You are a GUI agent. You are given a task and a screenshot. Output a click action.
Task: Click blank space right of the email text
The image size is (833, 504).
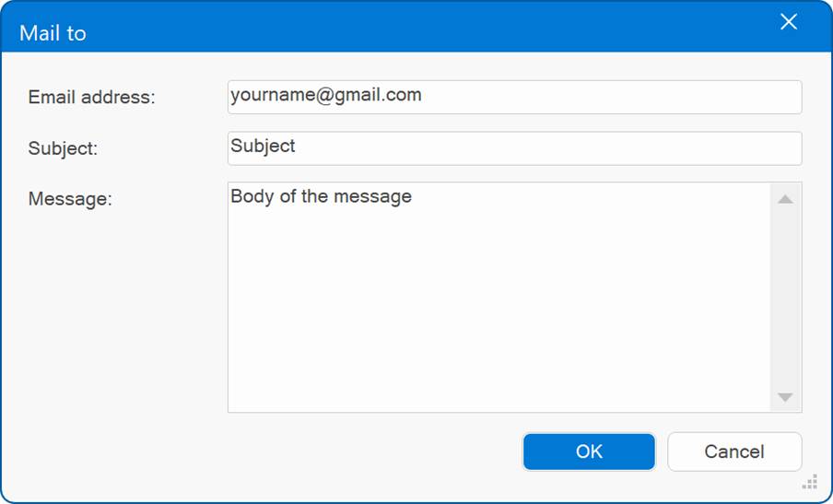(x=611, y=97)
